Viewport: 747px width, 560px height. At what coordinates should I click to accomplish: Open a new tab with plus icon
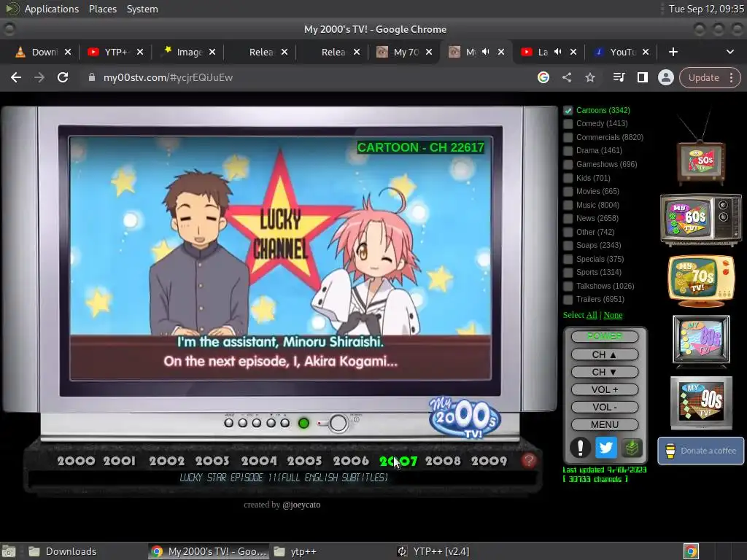pos(673,52)
